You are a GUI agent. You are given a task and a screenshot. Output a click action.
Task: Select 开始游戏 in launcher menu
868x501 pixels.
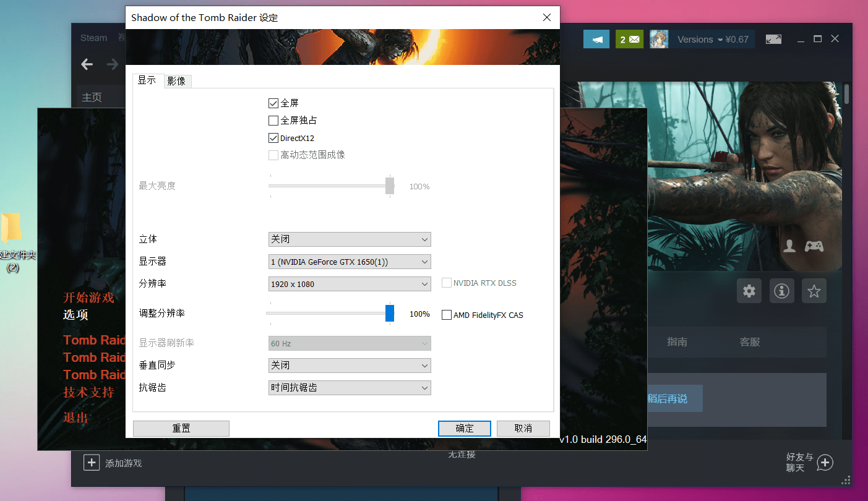pos(88,298)
